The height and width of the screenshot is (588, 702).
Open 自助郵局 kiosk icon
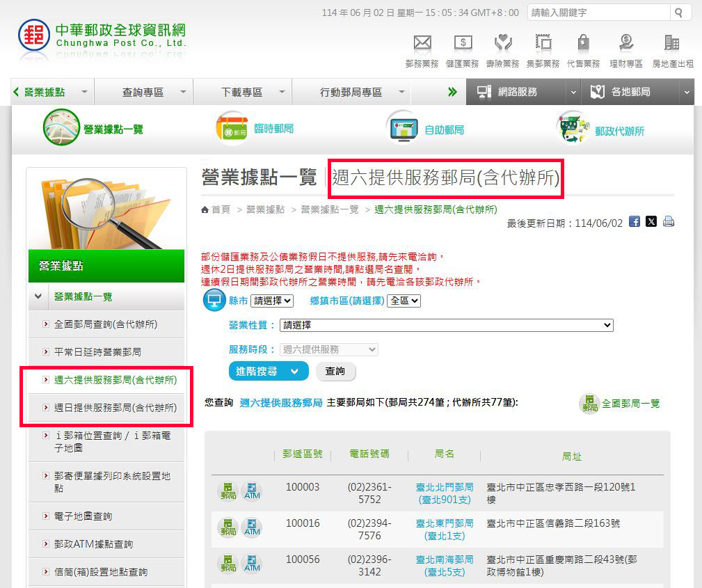[404, 129]
